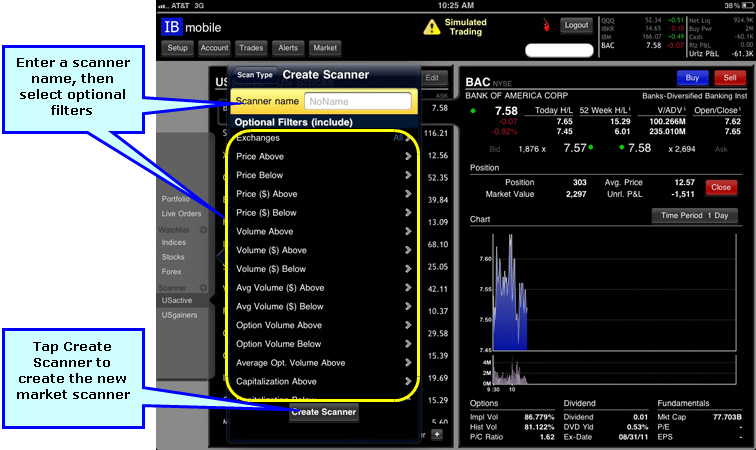Image resolution: width=756 pixels, height=450 pixels.
Task: Tap the QQQ row in the top ticker
Action: [x=642, y=20]
